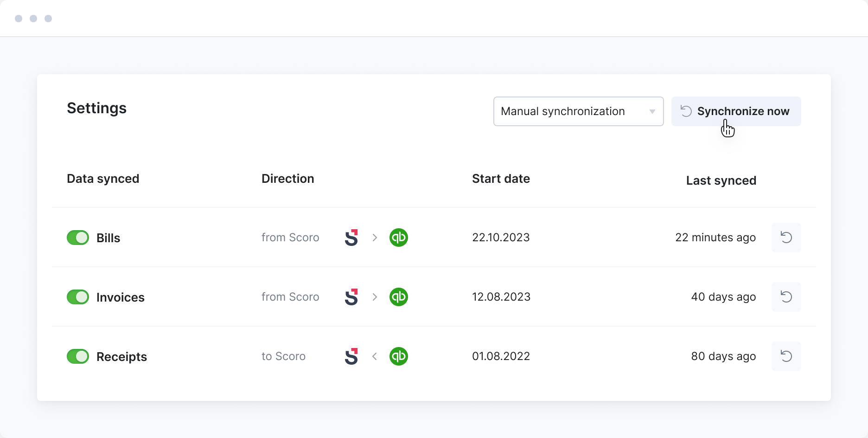868x438 pixels.
Task: Toggle Receipts syncing off
Action: click(x=78, y=356)
